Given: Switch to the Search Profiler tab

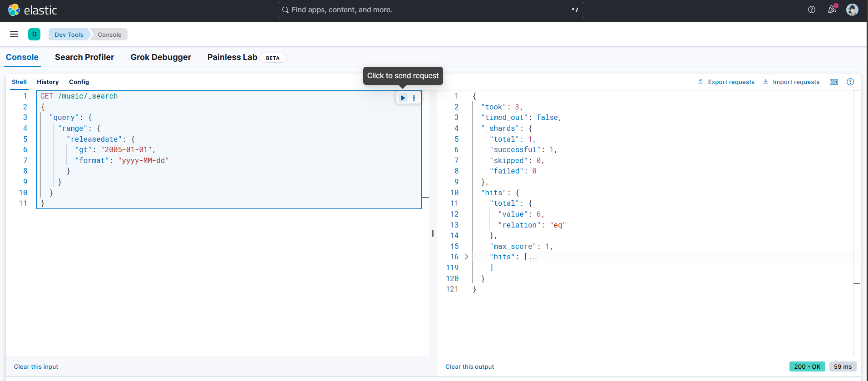Looking at the screenshot, I should pyautogui.click(x=84, y=57).
